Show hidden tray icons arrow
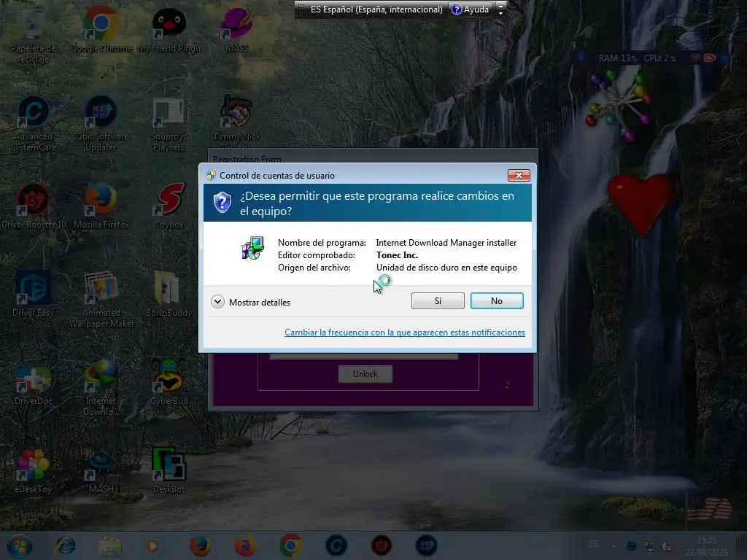747x560 pixels. [x=614, y=546]
